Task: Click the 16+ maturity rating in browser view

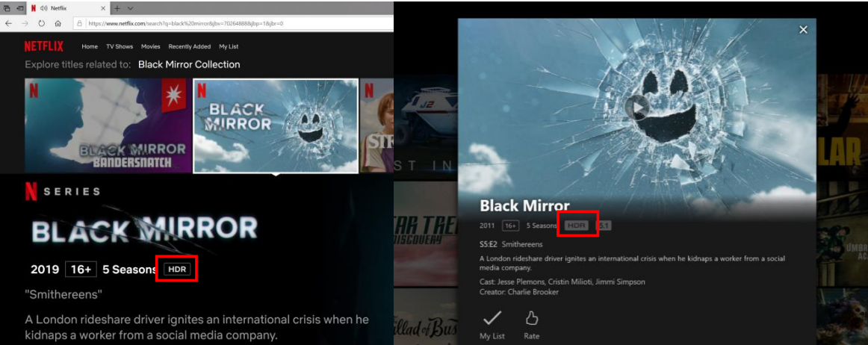Action: 81,270
